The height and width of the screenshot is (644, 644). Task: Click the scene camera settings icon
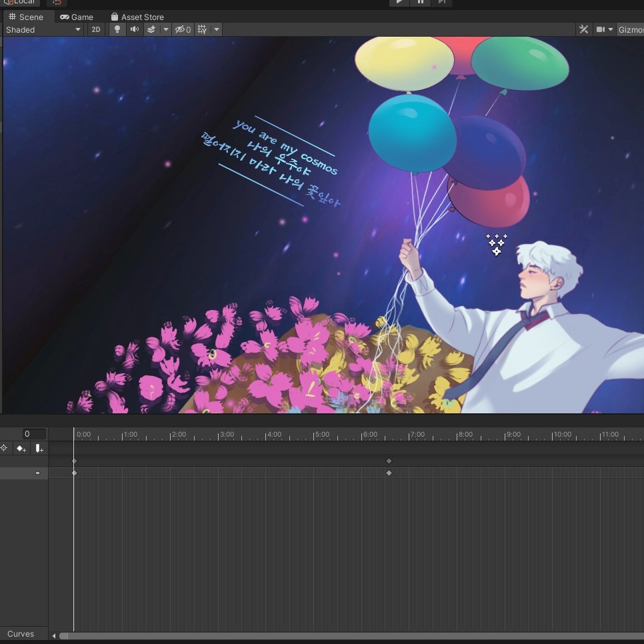point(601,29)
